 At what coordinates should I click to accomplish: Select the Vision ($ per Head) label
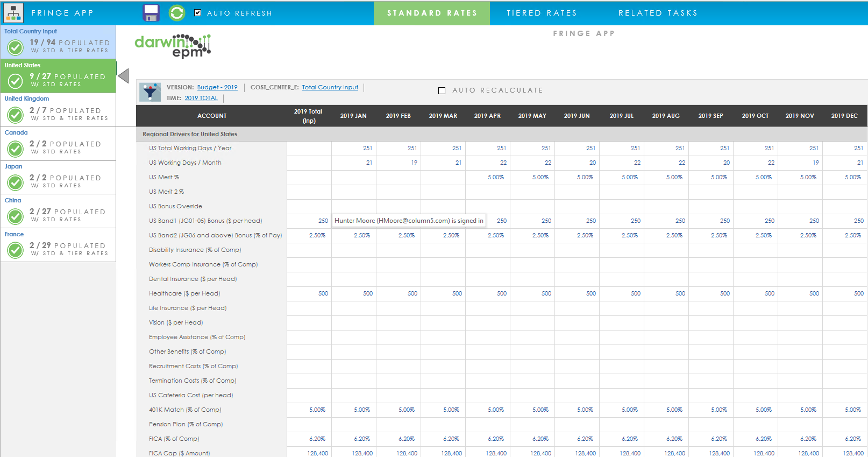(176, 322)
